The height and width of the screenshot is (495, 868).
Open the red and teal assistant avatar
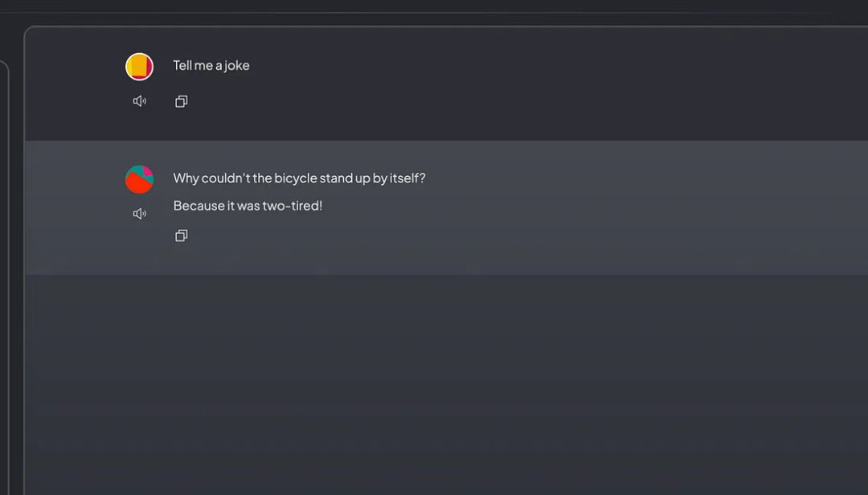(140, 179)
